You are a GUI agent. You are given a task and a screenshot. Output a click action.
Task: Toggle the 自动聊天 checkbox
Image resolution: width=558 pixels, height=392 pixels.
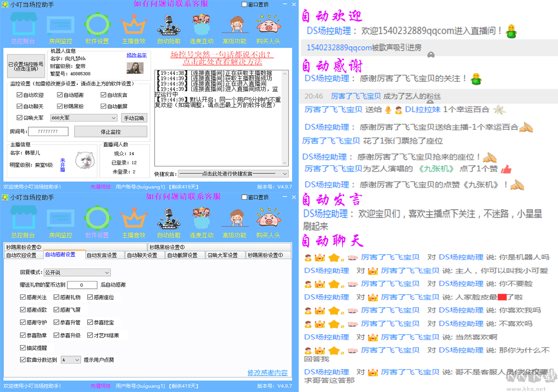(x=19, y=106)
